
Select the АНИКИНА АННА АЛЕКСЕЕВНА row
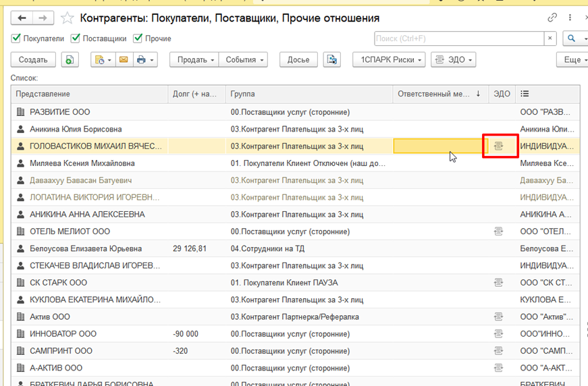click(296, 215)
